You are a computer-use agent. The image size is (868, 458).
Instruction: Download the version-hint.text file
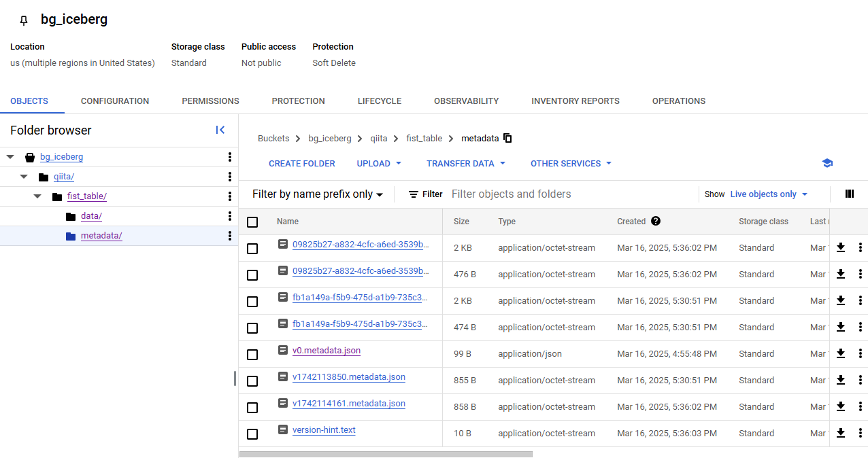pyautogui.click(x=841, y=433)
